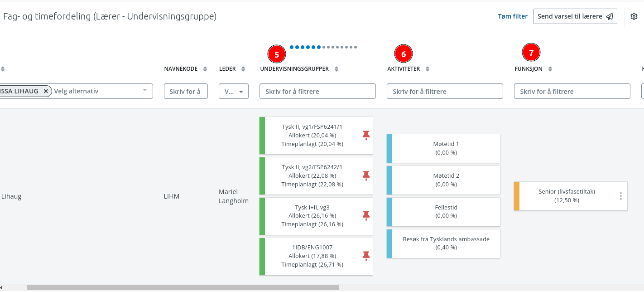This screenshot has width=644, height=292.
Task: Open Besøk fra Tysklands ambassade activity card
Action: (x=443, y=243)
